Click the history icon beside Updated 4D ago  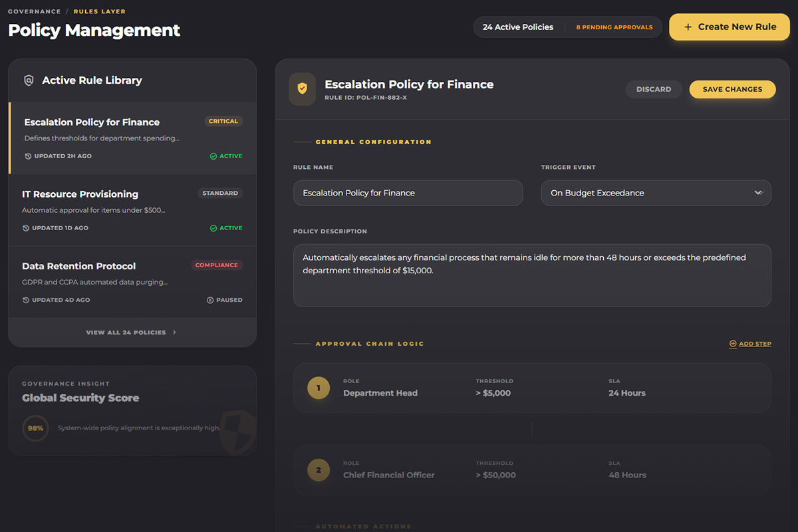(26, 300)
